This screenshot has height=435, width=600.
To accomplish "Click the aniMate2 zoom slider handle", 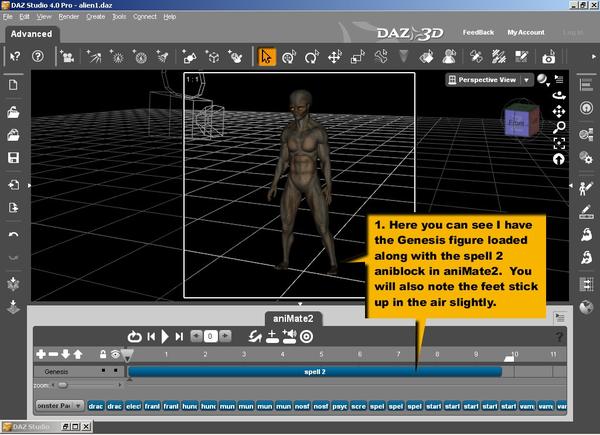I will point(63,385).
